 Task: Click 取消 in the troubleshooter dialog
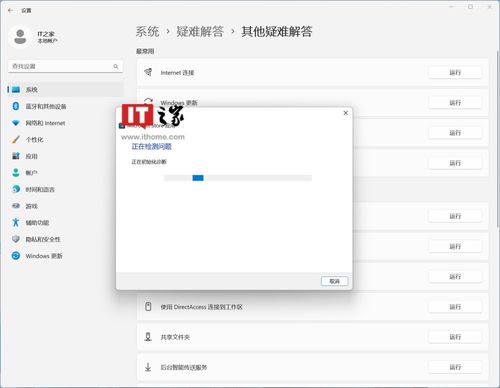[x=334, y=281]
